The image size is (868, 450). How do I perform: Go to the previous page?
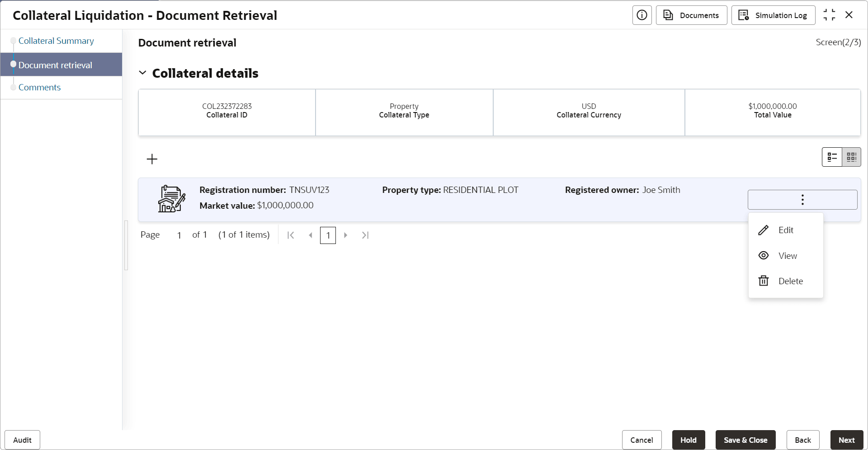point(311,235)
